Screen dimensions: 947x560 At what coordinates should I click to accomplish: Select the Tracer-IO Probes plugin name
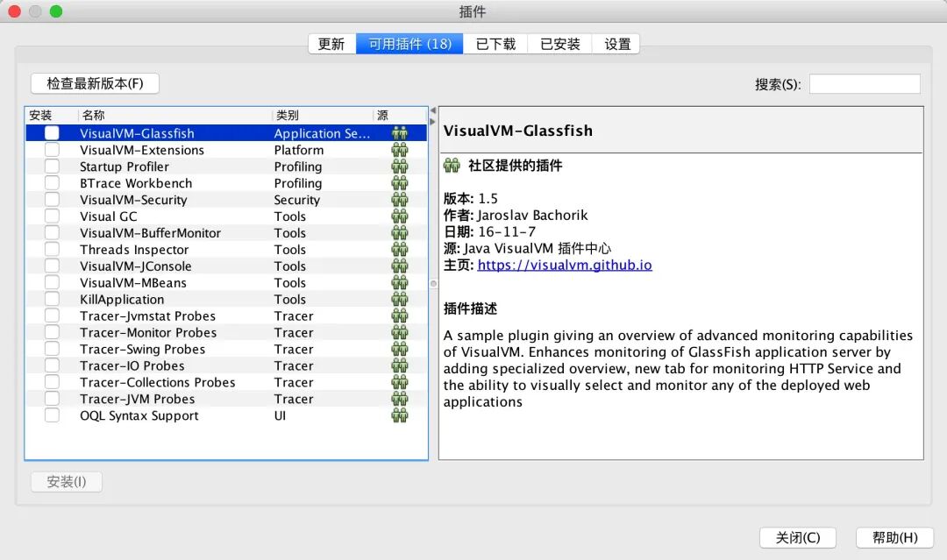pyautogui.click(x=132, y=365)
